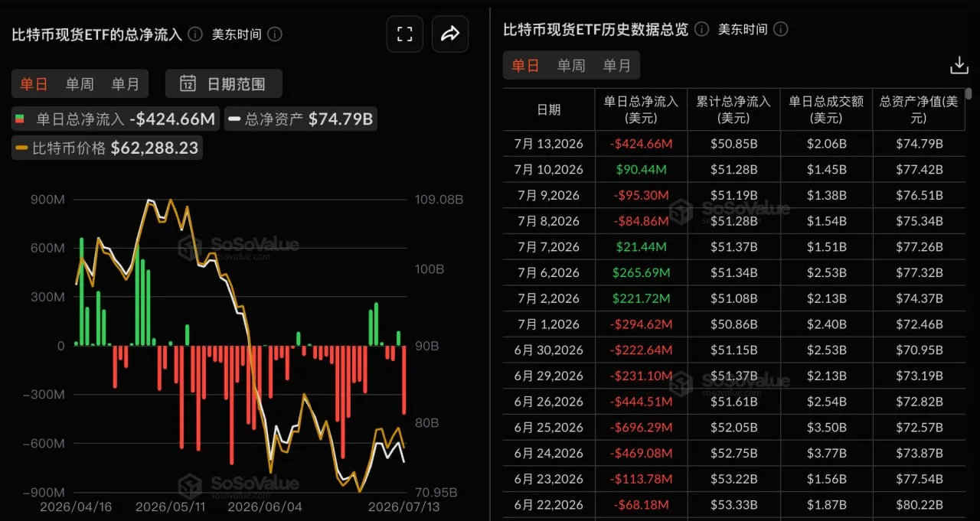Click the 7月 8,2026 date cell
This screenshot has width=980, height=521.
coord(549,221)
